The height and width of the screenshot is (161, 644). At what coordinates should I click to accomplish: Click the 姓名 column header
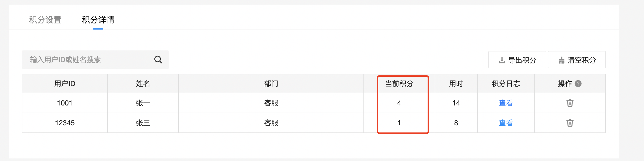[143, 84]
